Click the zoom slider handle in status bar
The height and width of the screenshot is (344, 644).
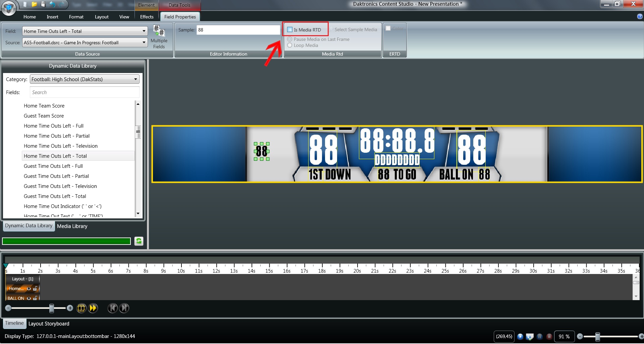(597, 337)
